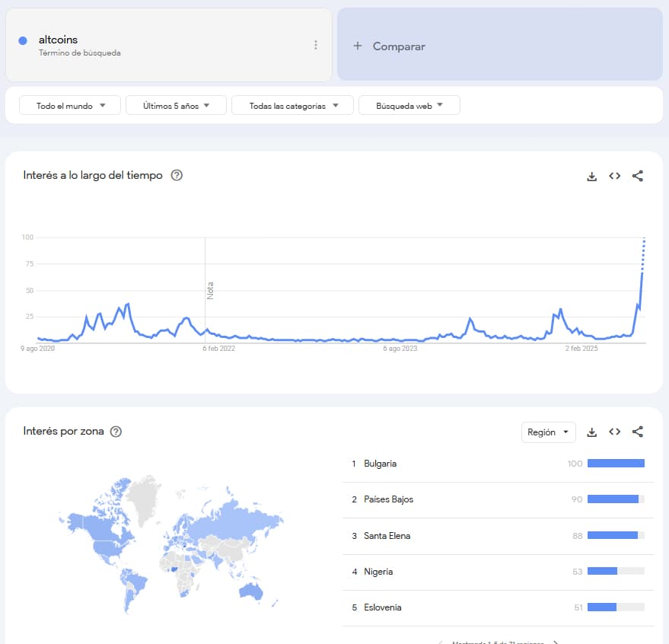Open the Búsqueda web search type dropdown

point(409,106)
